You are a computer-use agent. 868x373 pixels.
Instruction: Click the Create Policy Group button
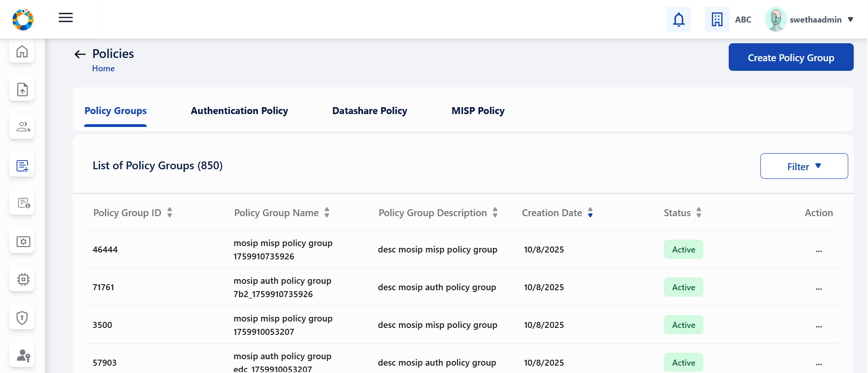point(791,57)
